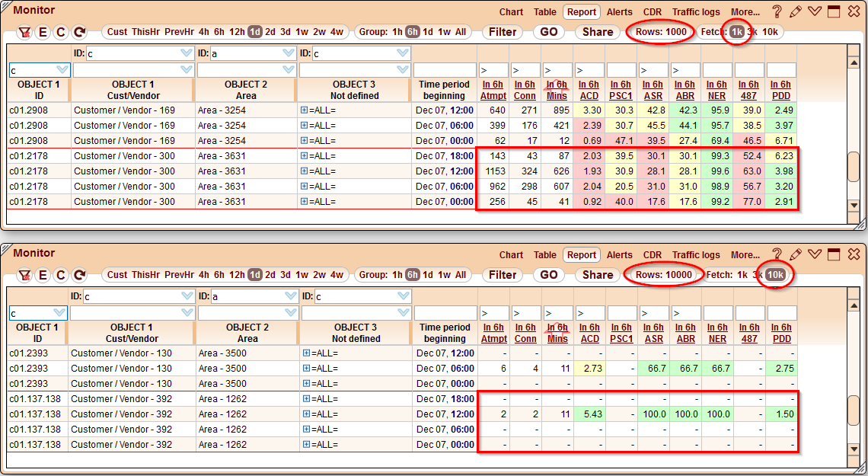Switch to the Report tab
This screenshot has width=868, height=476.
pyautogui.click(x=581, y=11)
